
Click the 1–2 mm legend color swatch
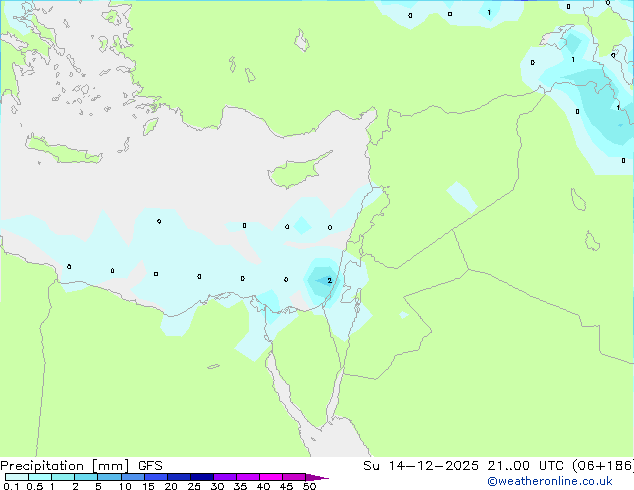point(63,477)
